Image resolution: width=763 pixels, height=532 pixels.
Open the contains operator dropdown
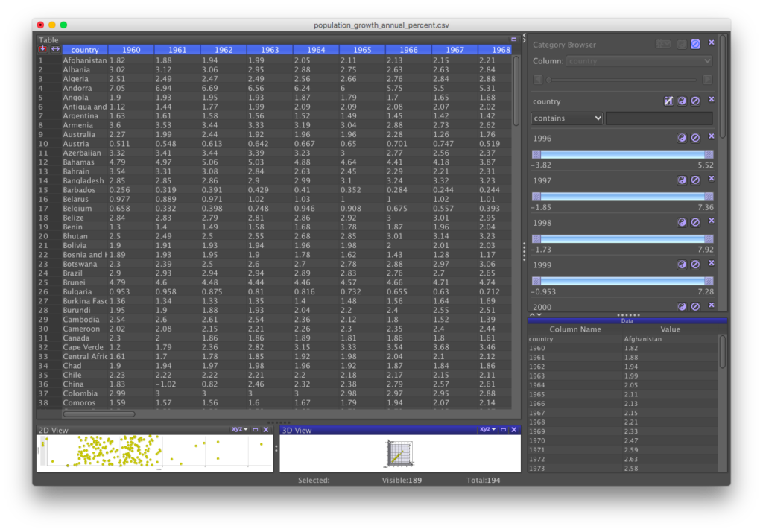point(568,118)
